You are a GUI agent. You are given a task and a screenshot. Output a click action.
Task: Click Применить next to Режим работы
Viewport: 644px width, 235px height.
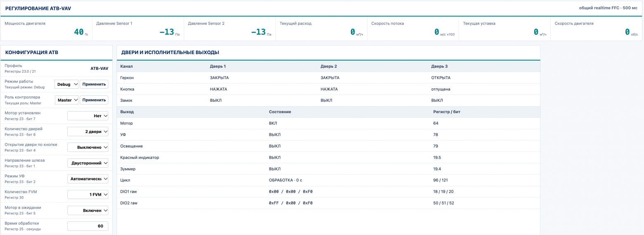(x=94, y=84)
